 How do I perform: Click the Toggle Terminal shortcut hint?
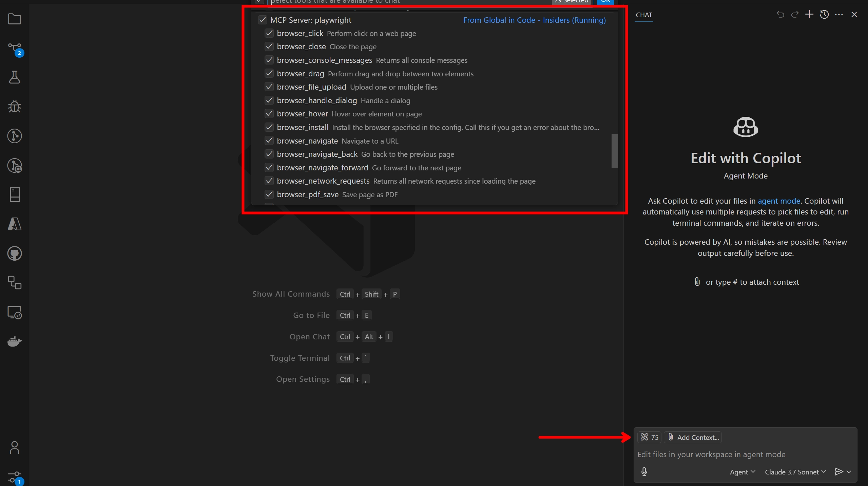(x=320, y=358)
